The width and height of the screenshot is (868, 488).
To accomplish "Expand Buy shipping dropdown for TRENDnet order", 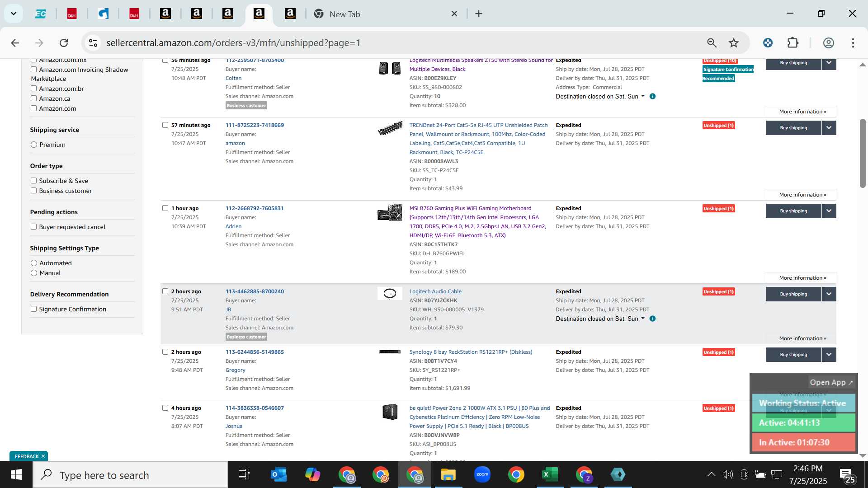I will pos(829,128).
